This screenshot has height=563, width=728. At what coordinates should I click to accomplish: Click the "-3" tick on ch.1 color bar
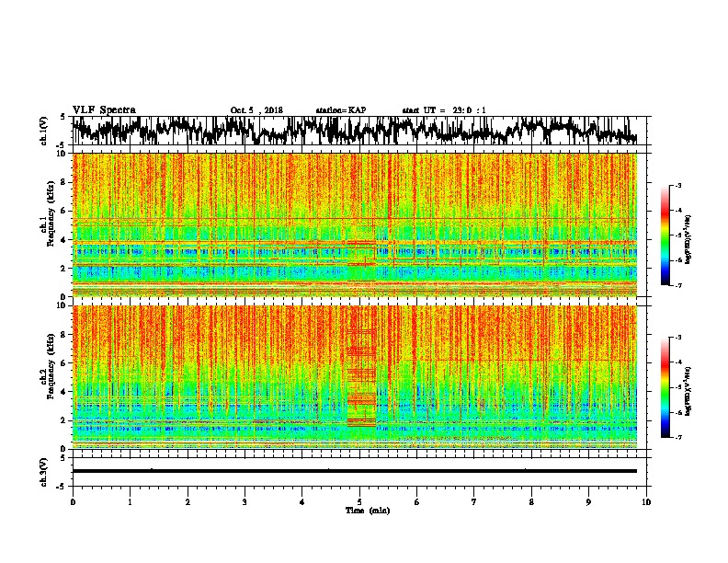pos(677,186)
